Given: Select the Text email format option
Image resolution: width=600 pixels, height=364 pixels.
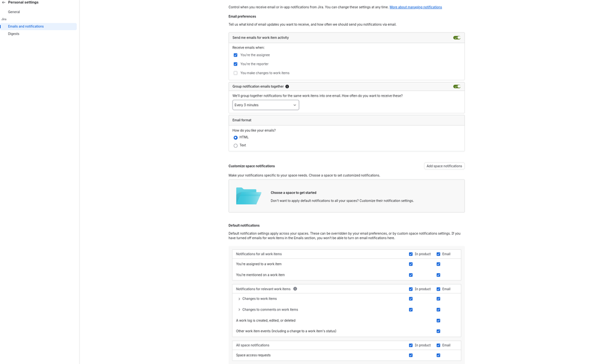Looking at the screenshot, I should tap(235, 145).
